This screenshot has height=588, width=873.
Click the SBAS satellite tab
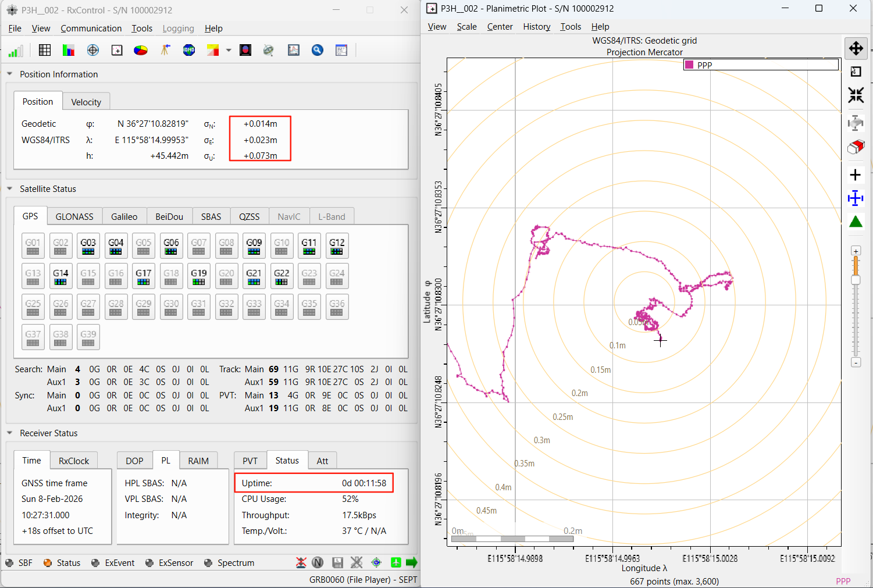(x=211, y=216)
